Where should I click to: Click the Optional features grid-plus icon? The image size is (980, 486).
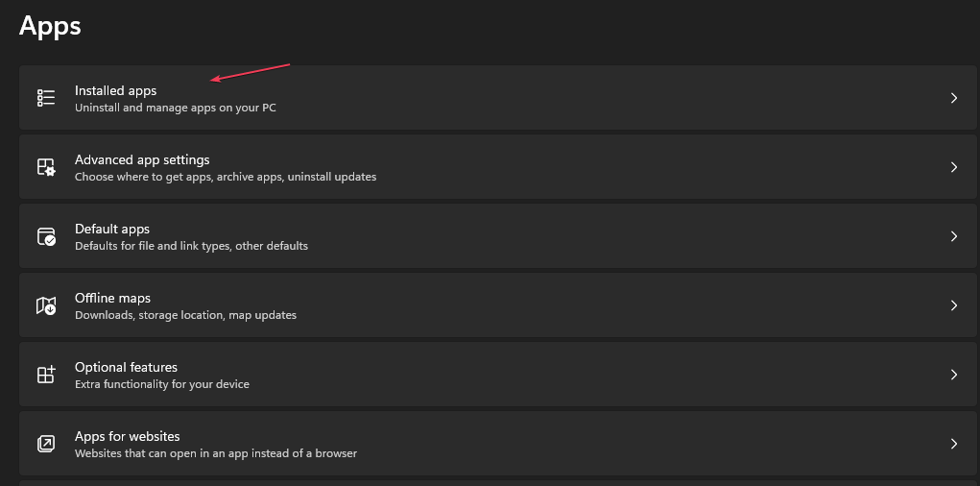pyautogui.click(x=46, y=374)
